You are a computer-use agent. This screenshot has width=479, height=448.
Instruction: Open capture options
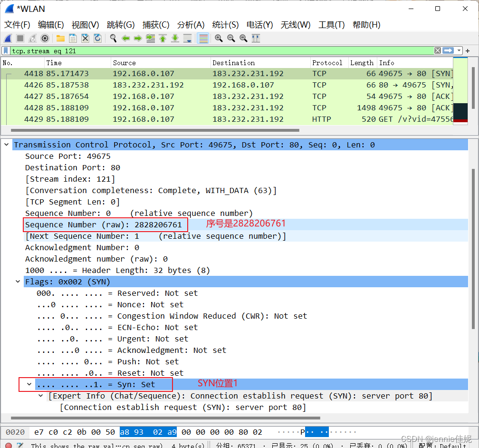pos(45,38)
